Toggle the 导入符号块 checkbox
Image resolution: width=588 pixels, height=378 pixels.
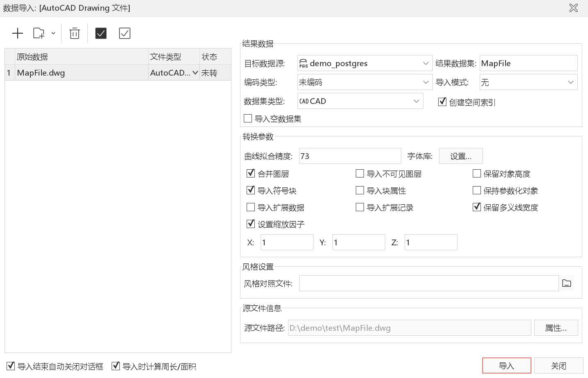tap(251, 190)
